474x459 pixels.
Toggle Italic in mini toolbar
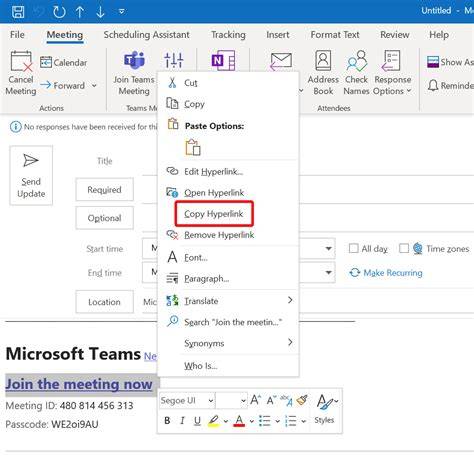point(182,421)
